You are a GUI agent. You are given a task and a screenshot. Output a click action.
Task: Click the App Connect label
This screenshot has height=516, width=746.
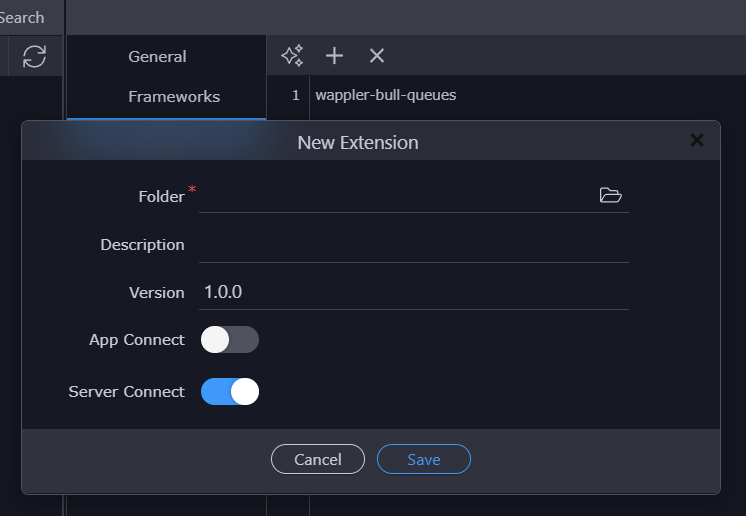click(137, 340)
